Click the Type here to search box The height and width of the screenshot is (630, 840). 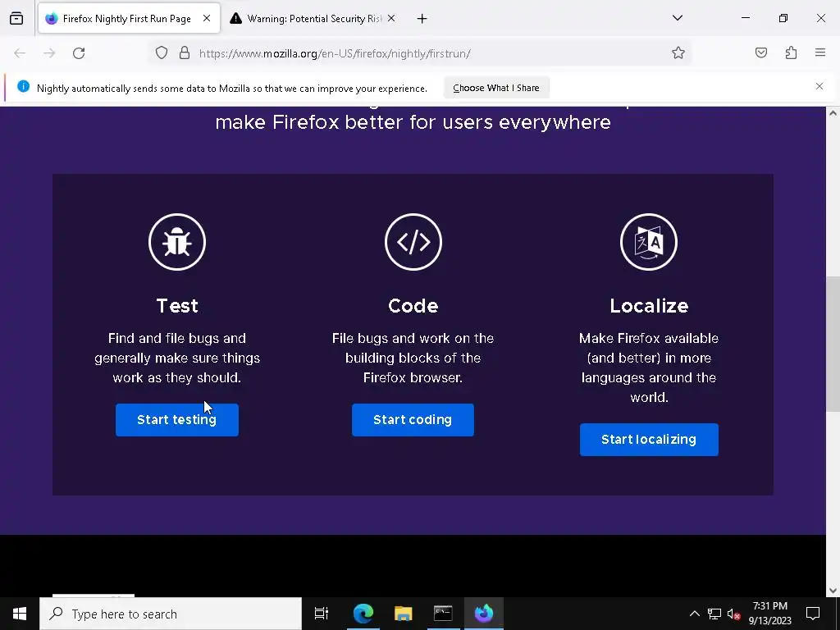pyautogui.click(x=171, y=614)
